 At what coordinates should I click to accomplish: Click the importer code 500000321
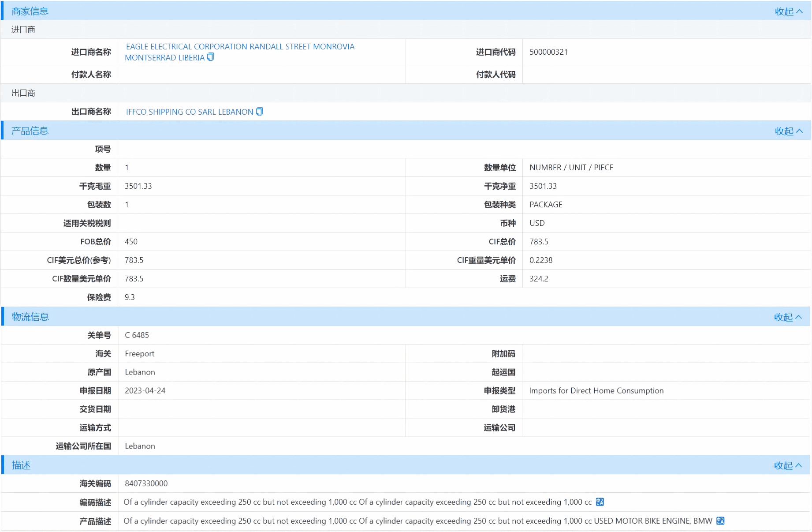pos(548,52)
